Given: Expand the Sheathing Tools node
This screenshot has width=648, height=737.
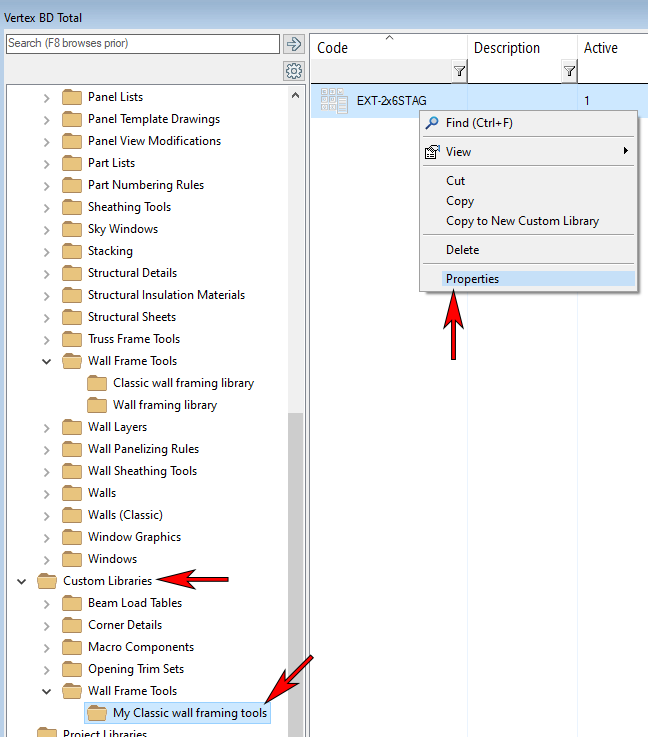Looking at the screenshot, I should (47, 208).
